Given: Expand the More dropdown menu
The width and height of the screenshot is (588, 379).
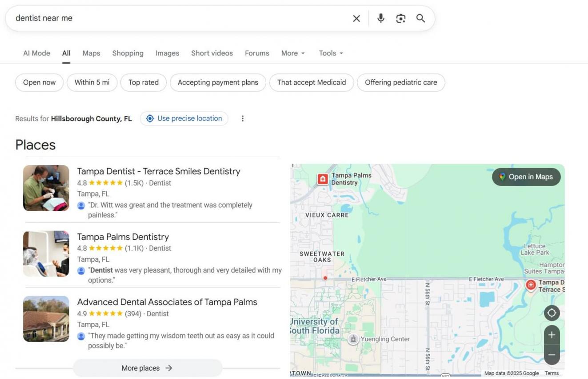Looking at the screenshot, I should 293,53.
